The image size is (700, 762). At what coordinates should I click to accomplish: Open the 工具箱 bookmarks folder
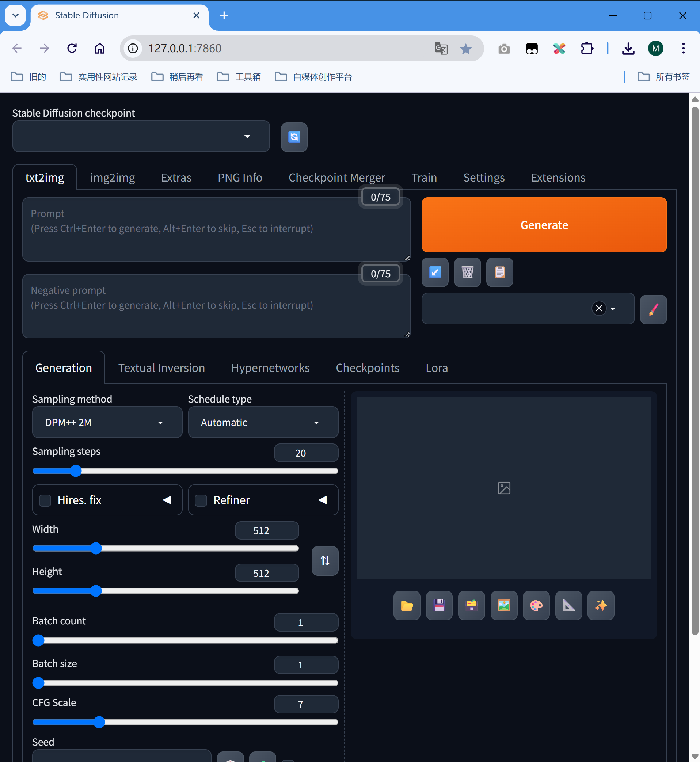coord(239,77)
